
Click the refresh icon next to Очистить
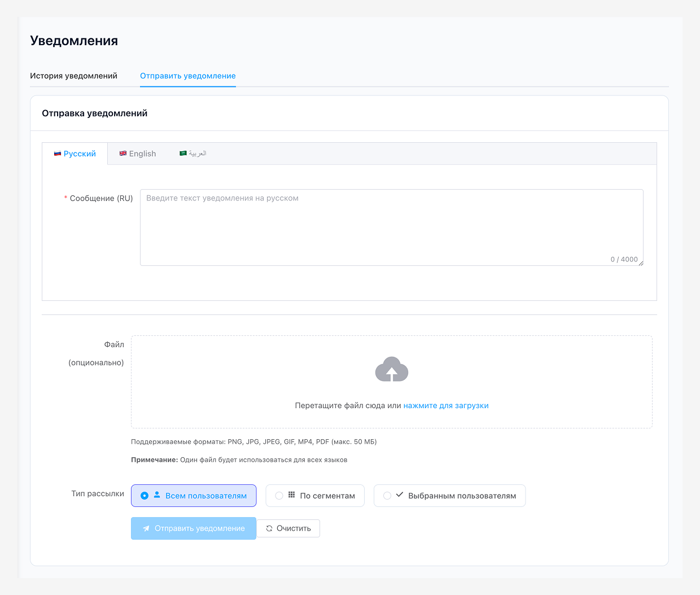tap(269, 528)
